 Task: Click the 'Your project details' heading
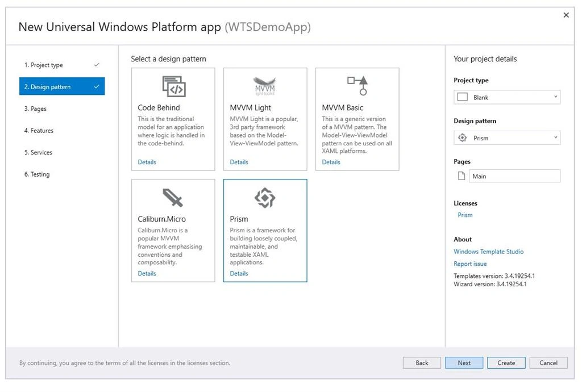(485, 59)
